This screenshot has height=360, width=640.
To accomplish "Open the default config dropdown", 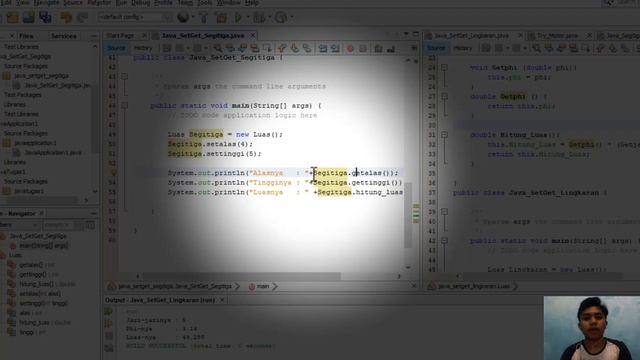I will coord(135,17).
